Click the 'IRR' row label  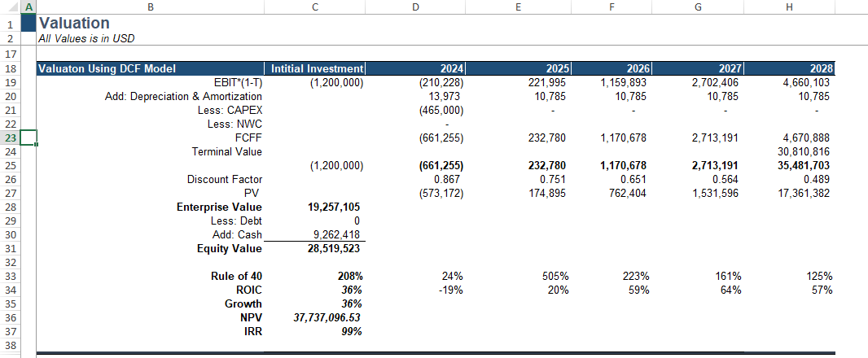[x=253, y=331]
